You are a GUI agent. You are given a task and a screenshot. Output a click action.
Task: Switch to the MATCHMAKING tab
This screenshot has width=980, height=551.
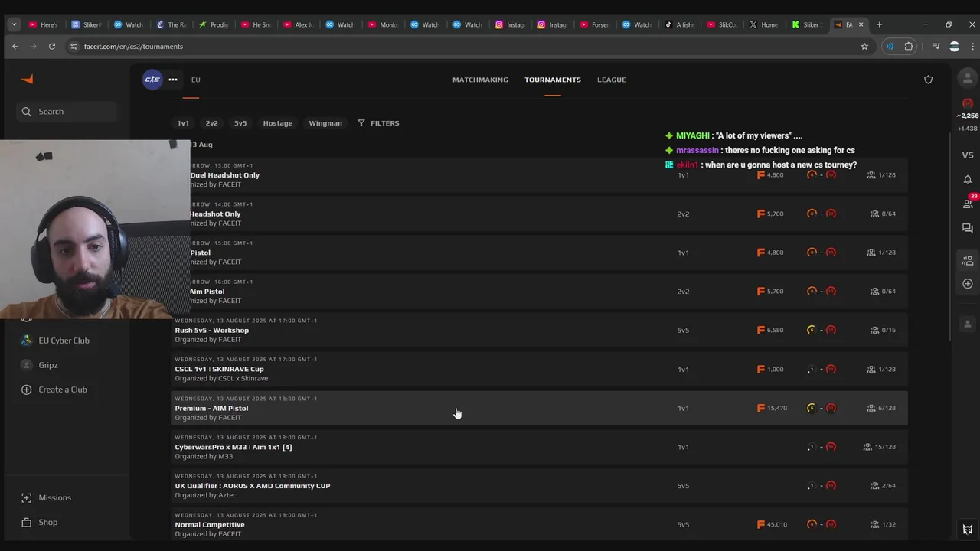(480, 80)
